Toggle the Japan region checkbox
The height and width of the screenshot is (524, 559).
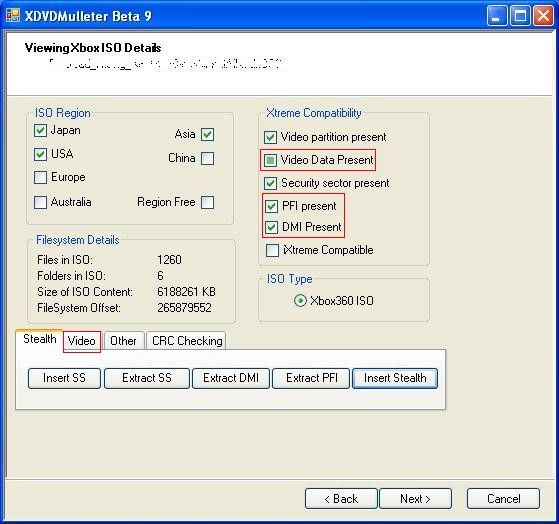40,130
